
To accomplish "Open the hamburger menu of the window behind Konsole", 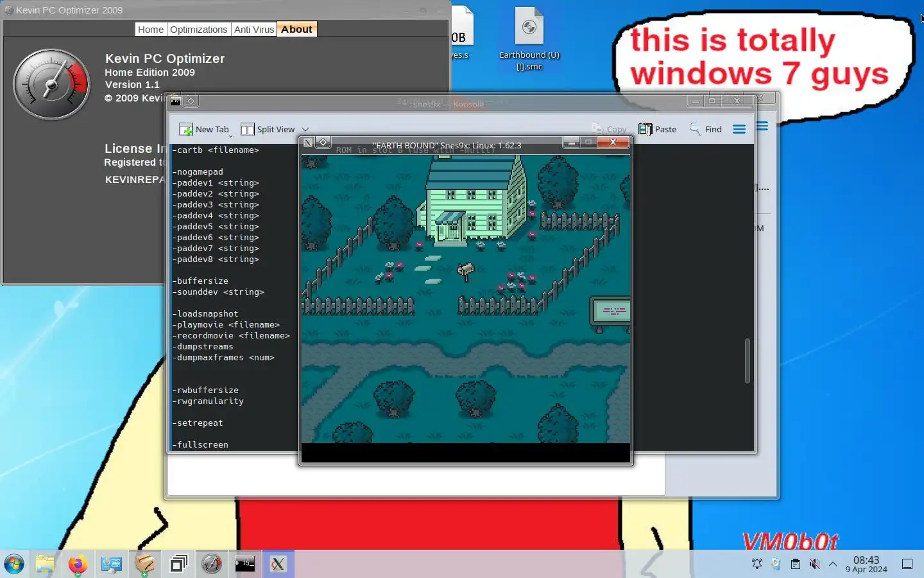I will pyautogui.click(x=762, y=126).
